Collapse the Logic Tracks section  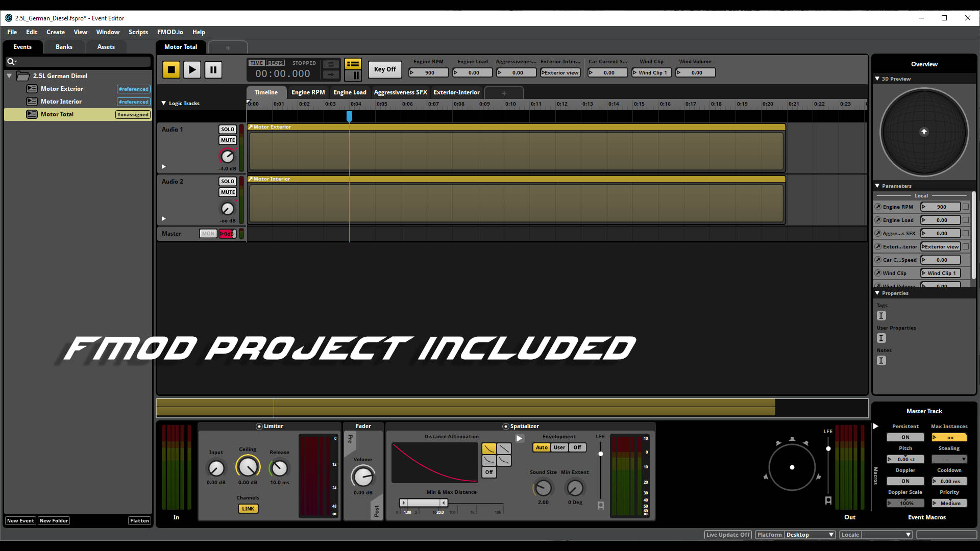[x=164, y=103]
